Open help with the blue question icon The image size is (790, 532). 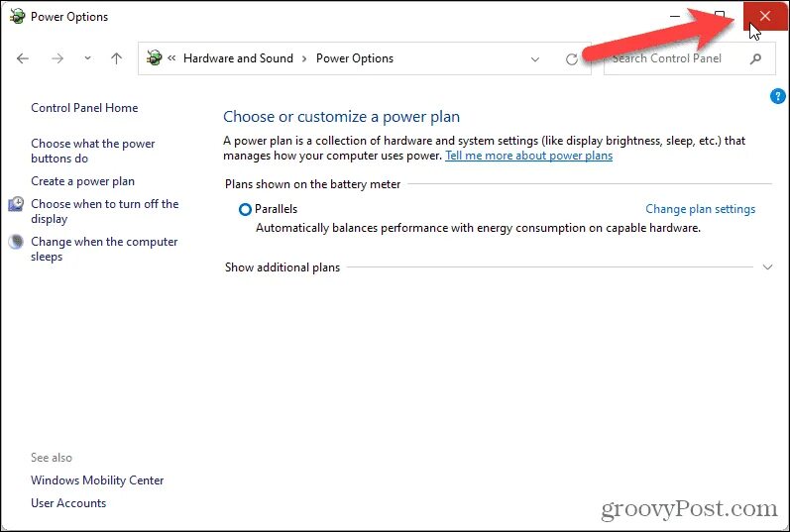click(x=777, y=96)
